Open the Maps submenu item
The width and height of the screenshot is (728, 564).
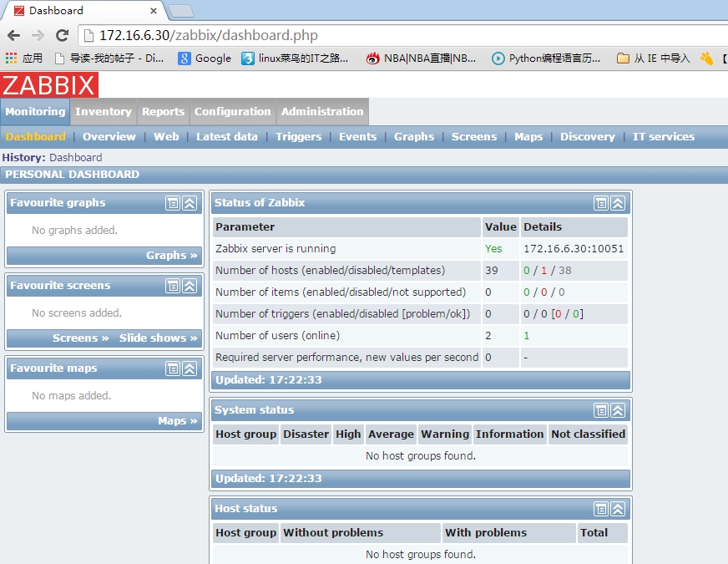[528, 136]
